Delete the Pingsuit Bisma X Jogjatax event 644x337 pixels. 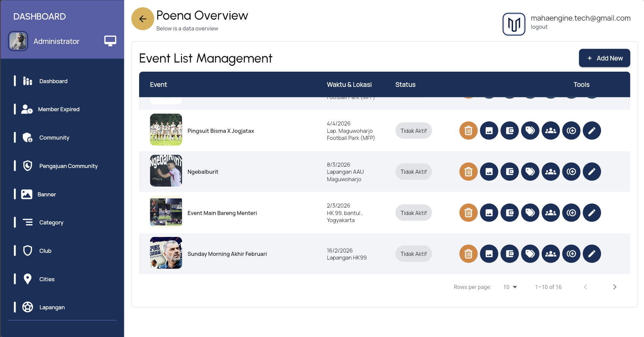468,130
